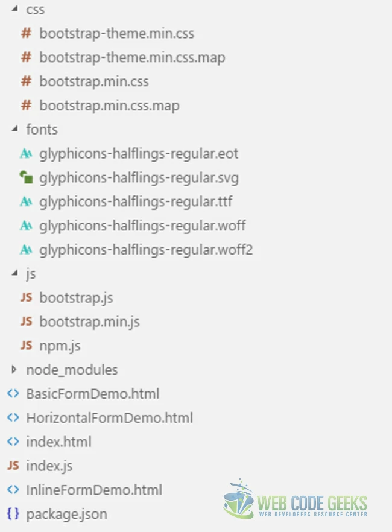
Task: Click the JS icon next to index.js
Action: pyautogui.click(x=13, y=466)
